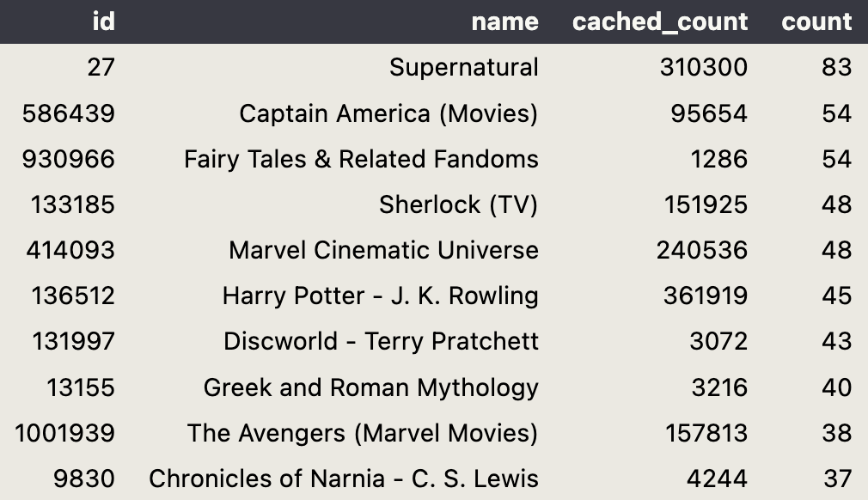Select The Avengers (Marvel Movies) cell
The height and width of the screenshot is (500, 868).
click(x=363, y=433)
